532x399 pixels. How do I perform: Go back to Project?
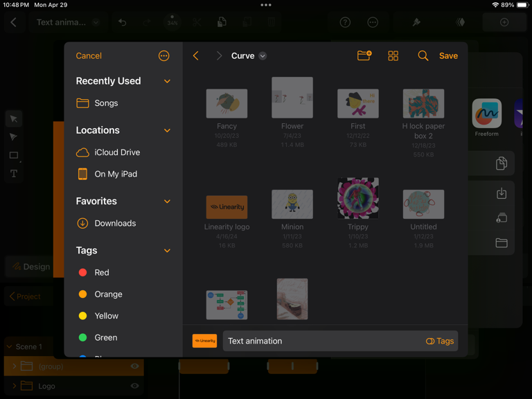click(25, 296)
